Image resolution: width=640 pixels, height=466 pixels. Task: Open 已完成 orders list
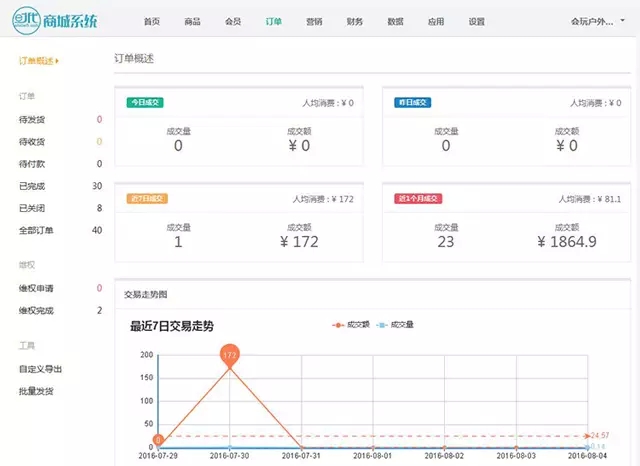(32, 186)
